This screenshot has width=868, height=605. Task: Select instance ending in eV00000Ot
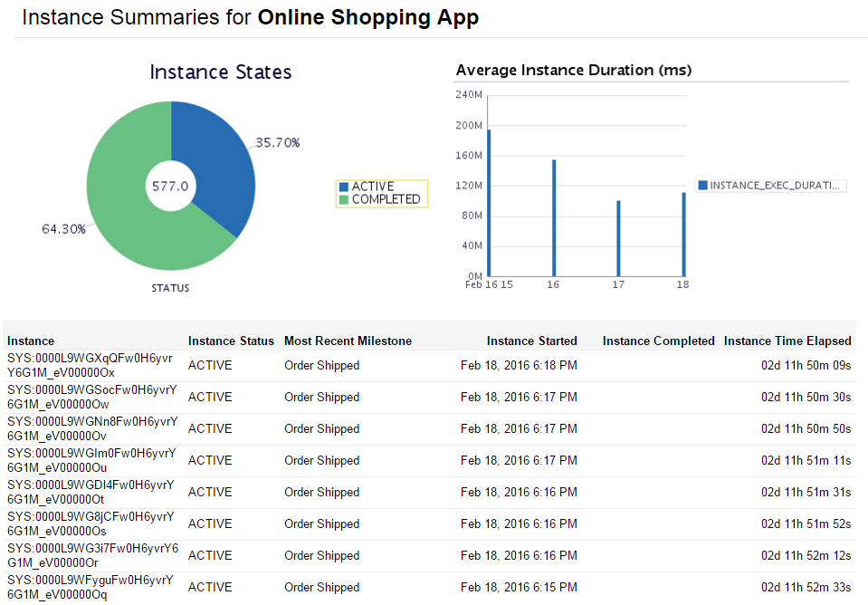point(91,492)
